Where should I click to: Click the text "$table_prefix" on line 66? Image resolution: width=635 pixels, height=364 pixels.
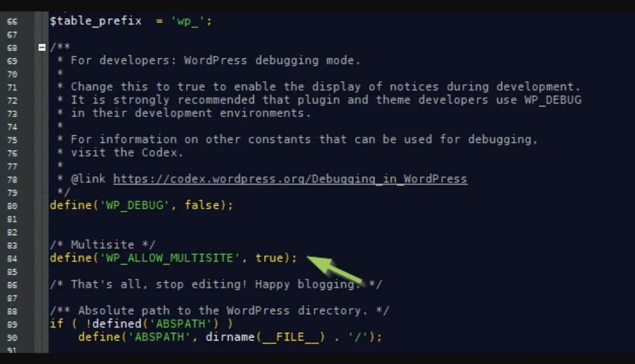[x=96, y=21]
